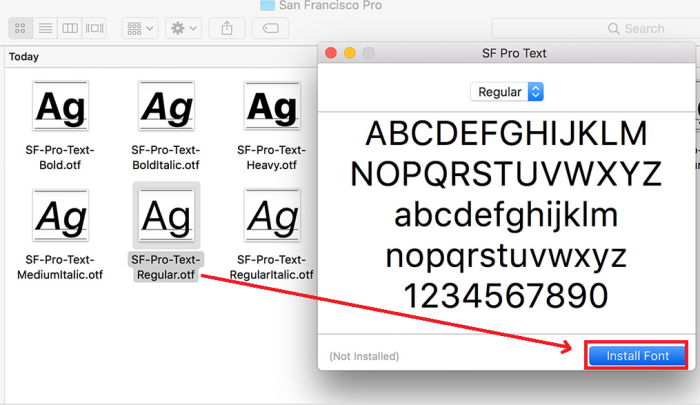Click the Finder Search field

pos(596,29)
